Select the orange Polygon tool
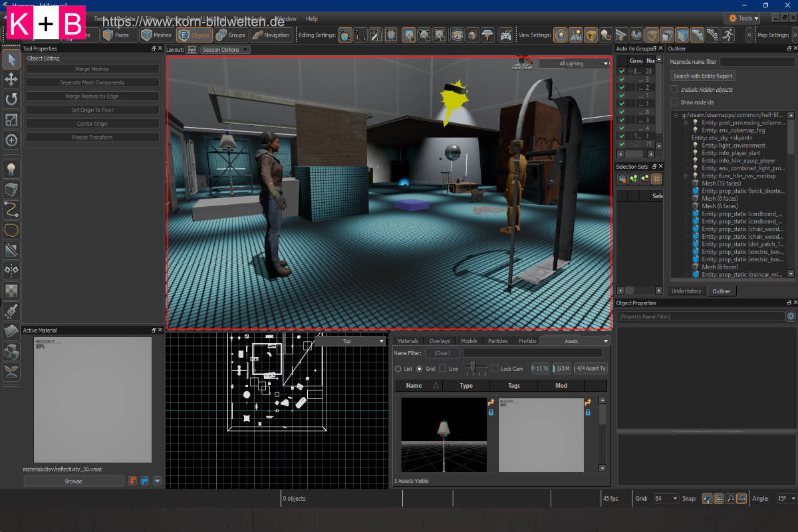This screenshot has height=532, width=798. pos(11,230)
